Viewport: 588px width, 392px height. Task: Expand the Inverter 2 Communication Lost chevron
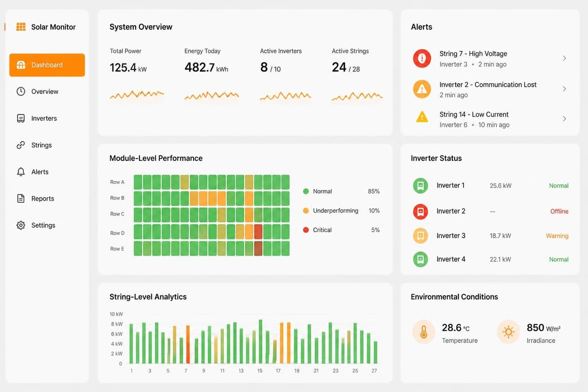coord(564,89)
